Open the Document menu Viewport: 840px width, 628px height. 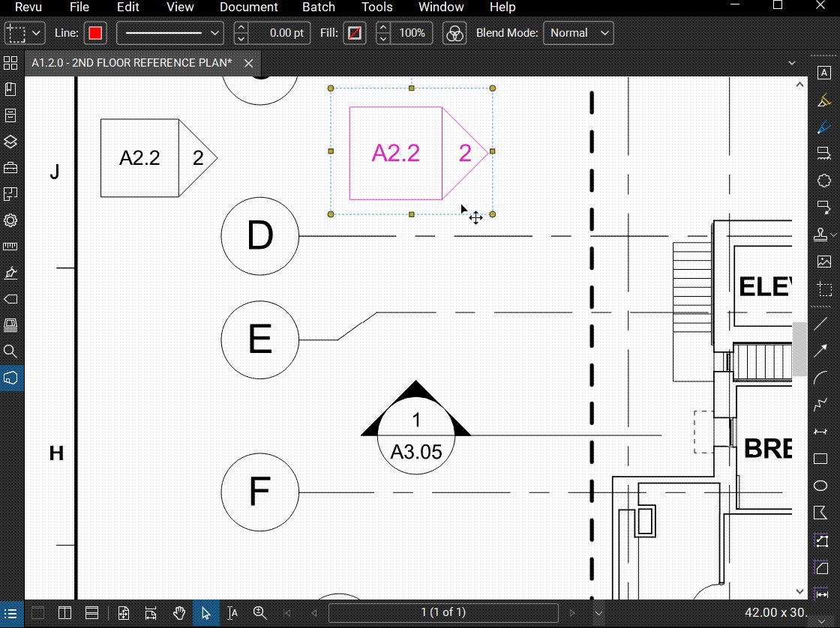pyautogui.click(x=248, y=7)
